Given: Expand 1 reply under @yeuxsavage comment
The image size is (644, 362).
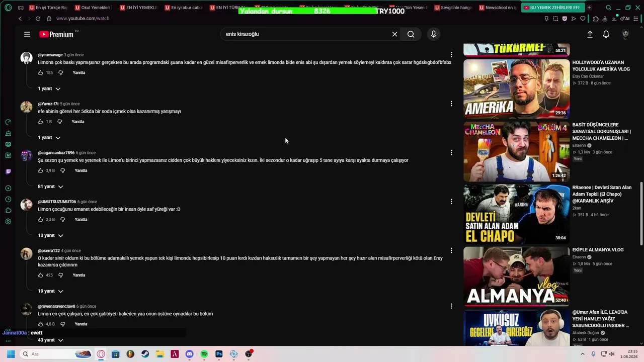Looking at the screenshot, I should coord(49,88).
